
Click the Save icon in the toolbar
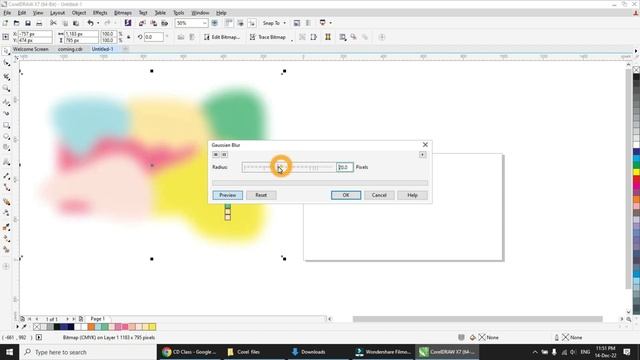pos(28,23)
